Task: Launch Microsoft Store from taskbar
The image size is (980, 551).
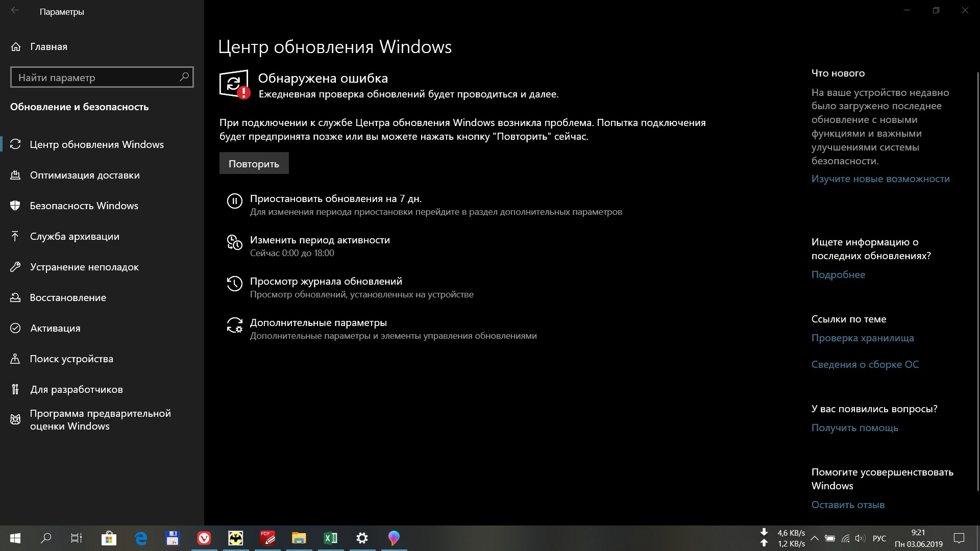Action: pos(109,538)
